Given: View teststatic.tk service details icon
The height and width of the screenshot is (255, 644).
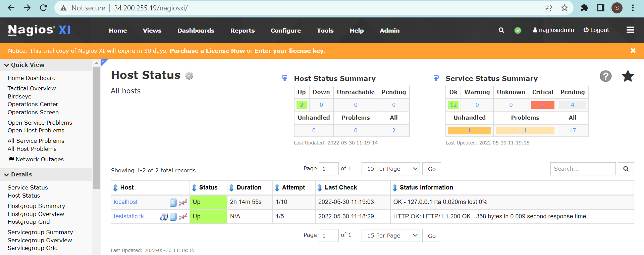Looking at the screenshot, I should pyautogui.click(x=173, y=217).
